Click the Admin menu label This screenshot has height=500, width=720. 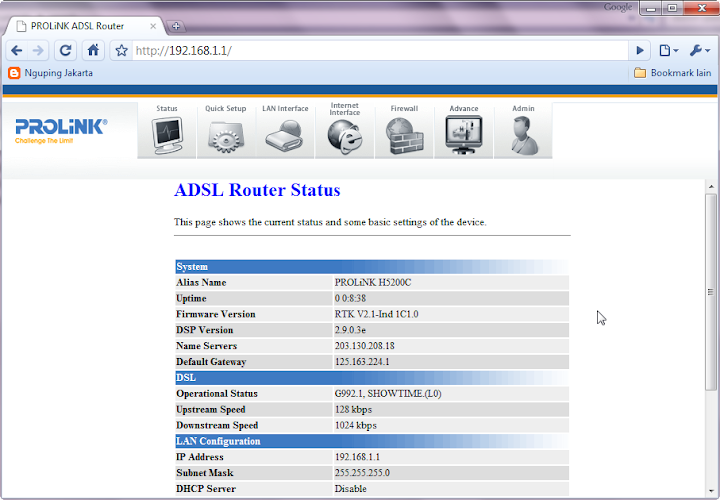(523, 109)
